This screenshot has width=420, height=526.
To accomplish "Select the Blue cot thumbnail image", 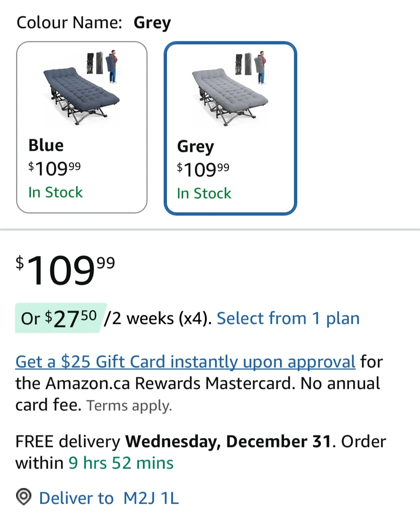I will click(x=82, y=88).
